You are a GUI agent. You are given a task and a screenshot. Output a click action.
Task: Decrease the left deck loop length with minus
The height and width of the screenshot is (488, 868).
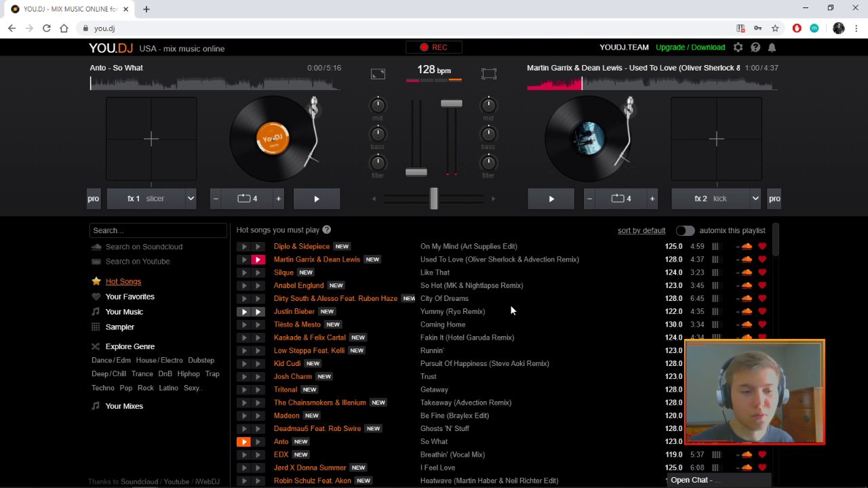(x=216, y=199)
